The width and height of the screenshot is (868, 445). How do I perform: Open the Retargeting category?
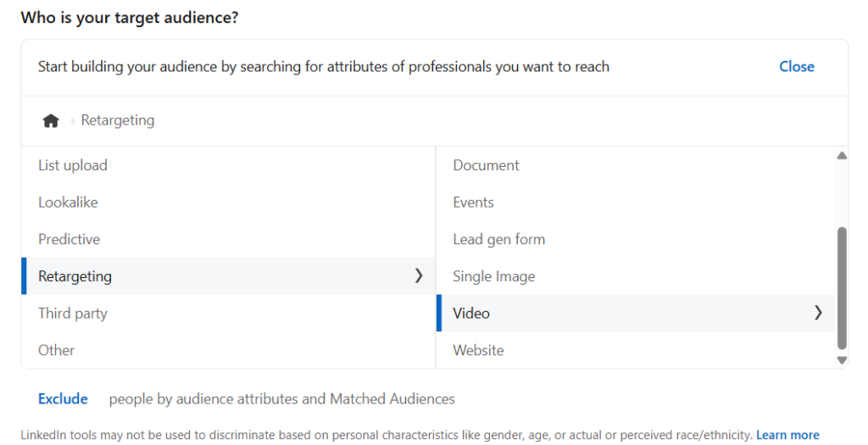click(x=228, y=275)
